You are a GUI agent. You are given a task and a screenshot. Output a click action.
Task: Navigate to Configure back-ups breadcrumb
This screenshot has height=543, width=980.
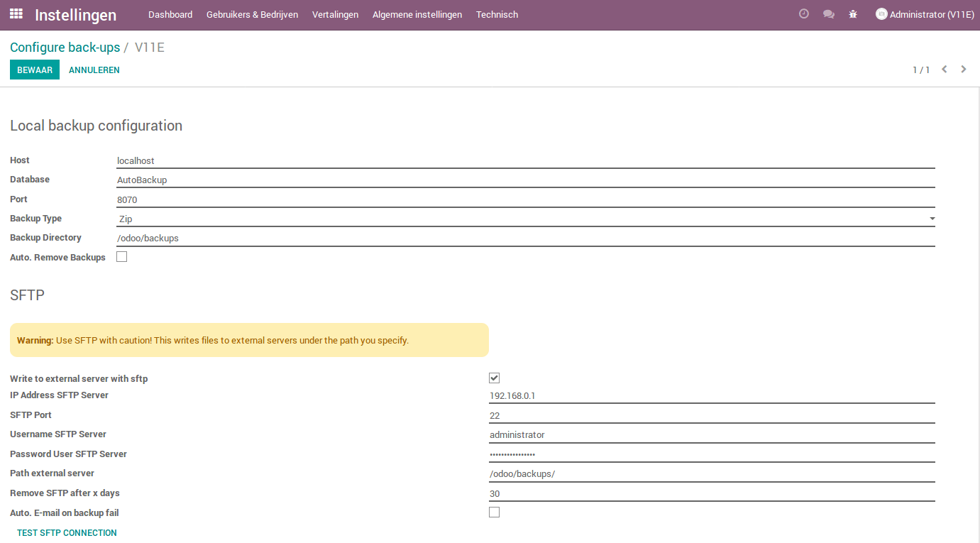[x=65, y=48]
